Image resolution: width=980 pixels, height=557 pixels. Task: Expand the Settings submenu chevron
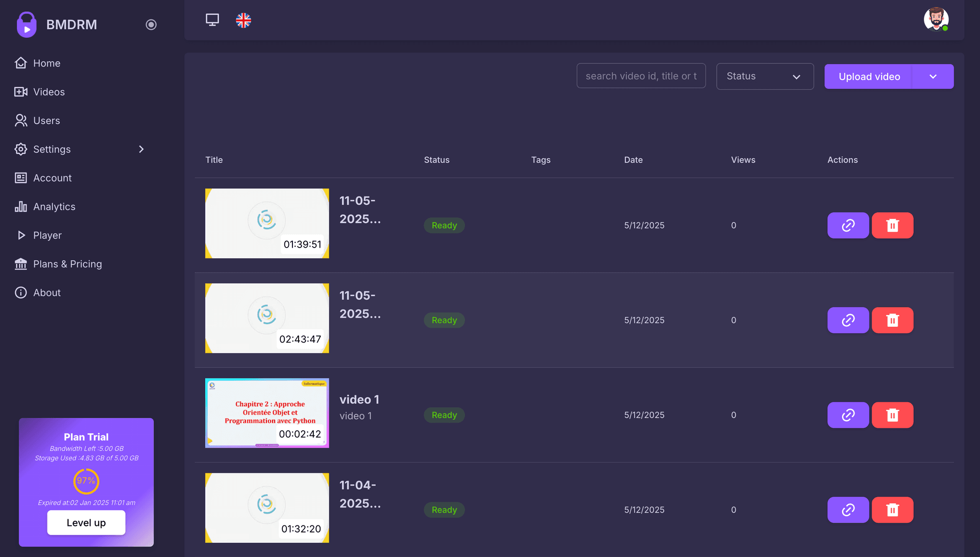point(141,149)
